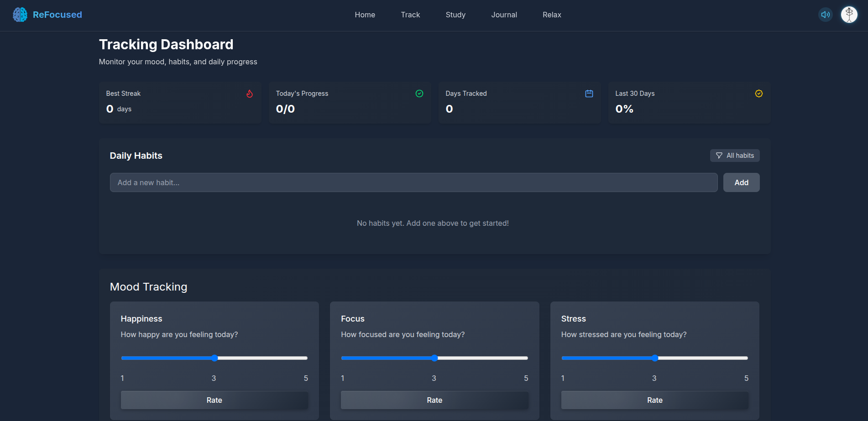Click the filter icon on All habits
Viewport: 868px width, 421px height.
coord(719,155)
